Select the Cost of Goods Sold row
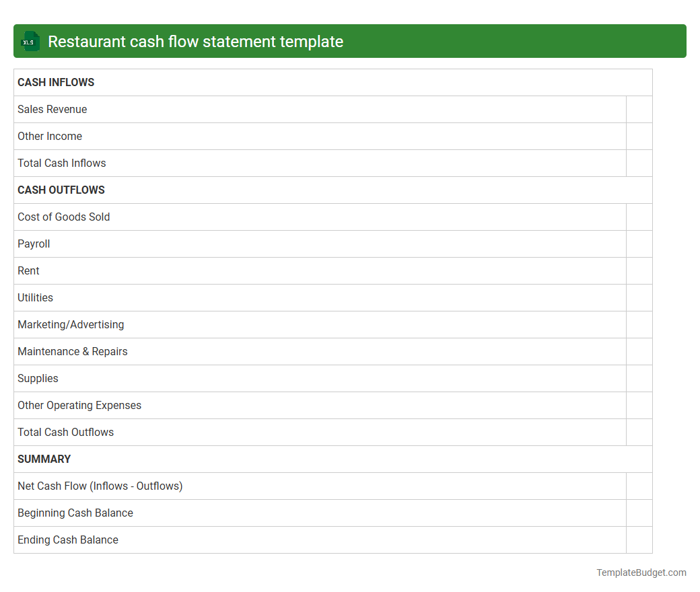700x592 pixels. [x=63, y=217]
